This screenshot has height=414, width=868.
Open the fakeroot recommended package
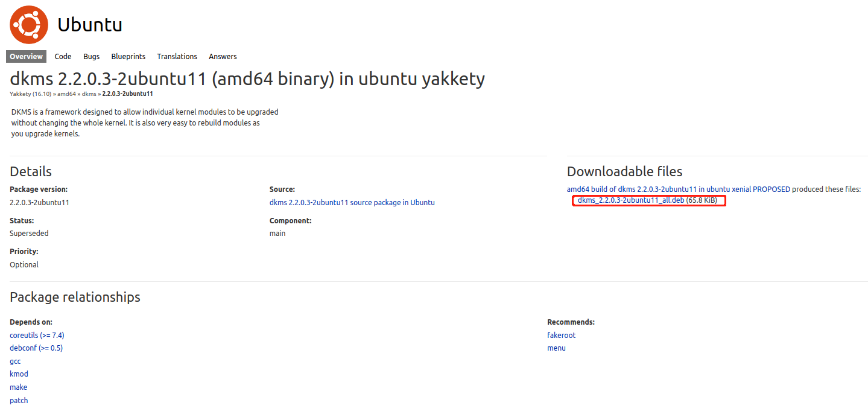[562, 335]
